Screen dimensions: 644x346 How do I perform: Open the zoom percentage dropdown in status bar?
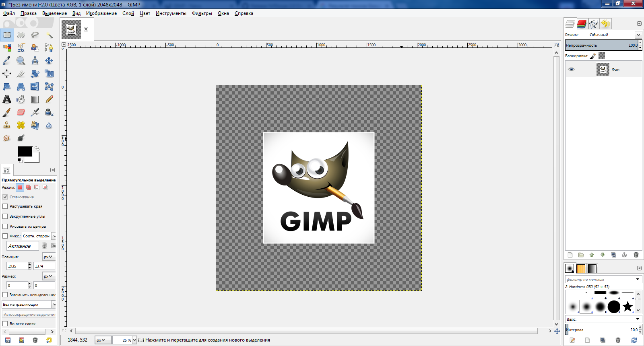click(x=134, y=340)
